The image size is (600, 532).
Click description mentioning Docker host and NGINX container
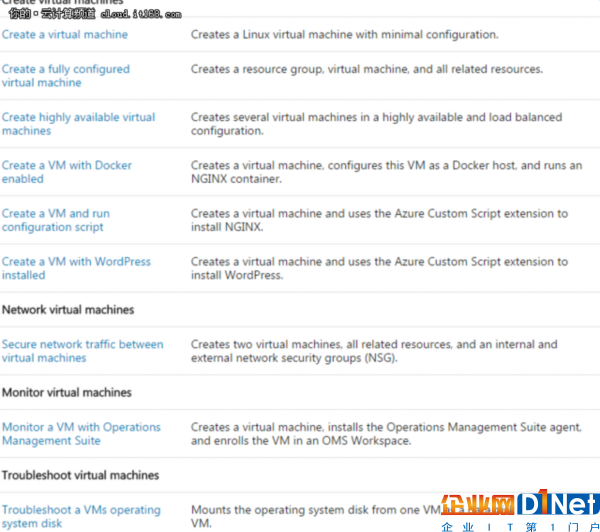386,172
